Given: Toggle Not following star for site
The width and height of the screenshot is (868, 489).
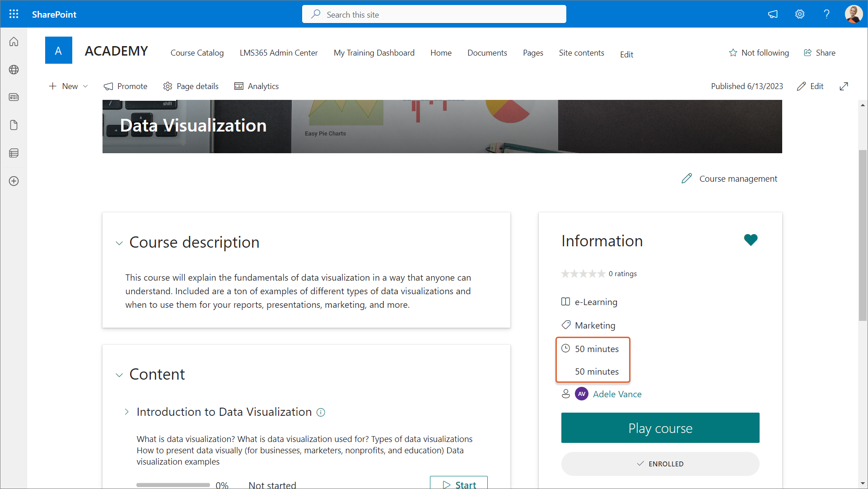Looking at the screenshot, I should click(x=759, y=53).
